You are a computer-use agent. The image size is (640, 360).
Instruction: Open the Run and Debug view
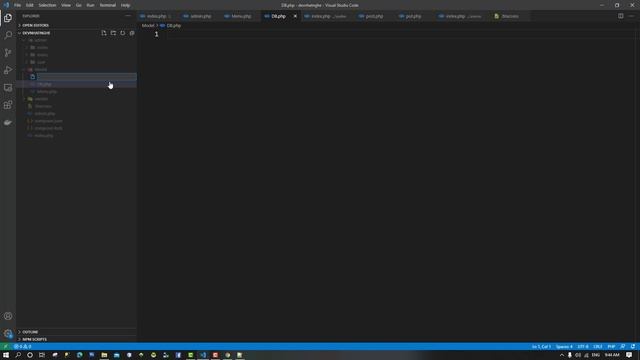(8, 70)
